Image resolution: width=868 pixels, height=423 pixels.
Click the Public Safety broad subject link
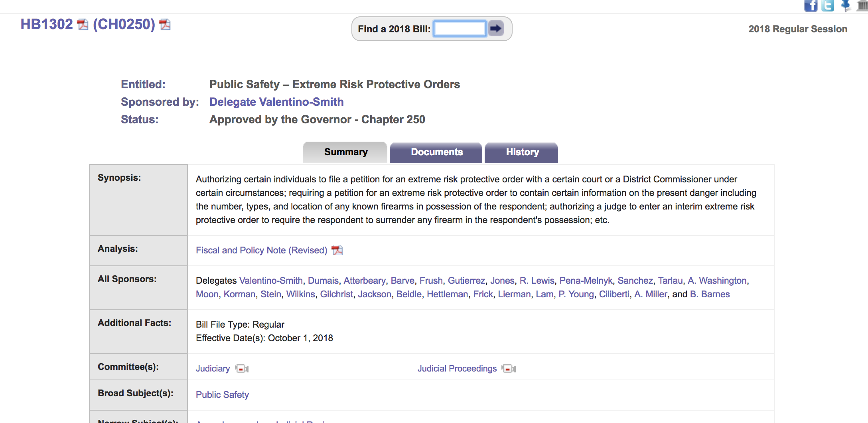[222, 395]
